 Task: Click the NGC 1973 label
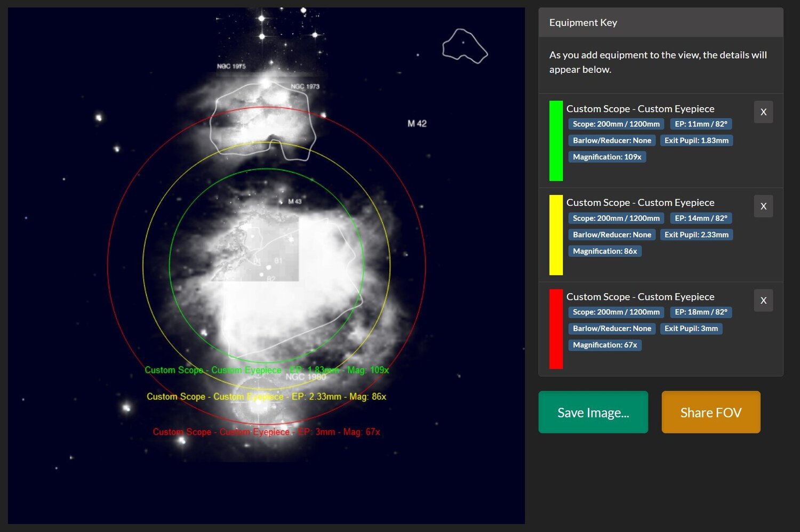point(305,86)
